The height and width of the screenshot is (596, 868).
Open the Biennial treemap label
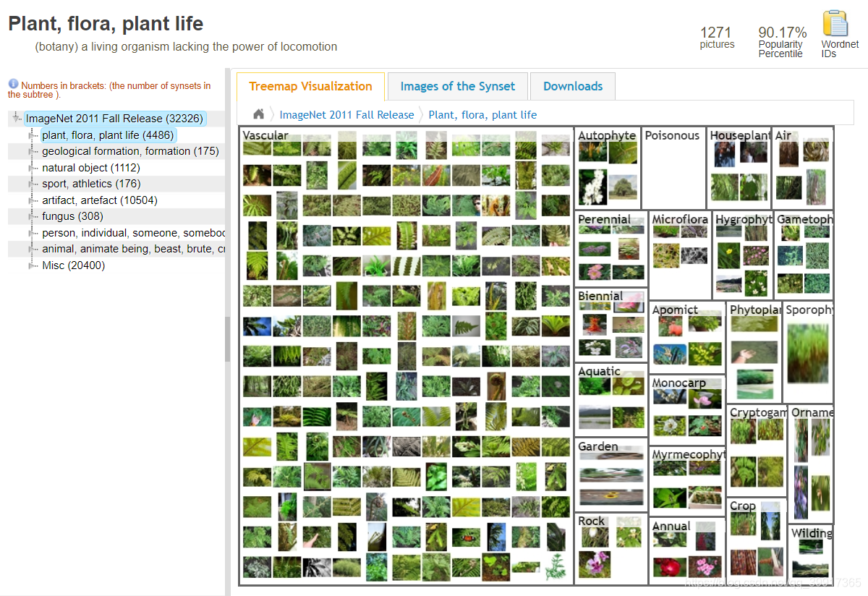600,296
